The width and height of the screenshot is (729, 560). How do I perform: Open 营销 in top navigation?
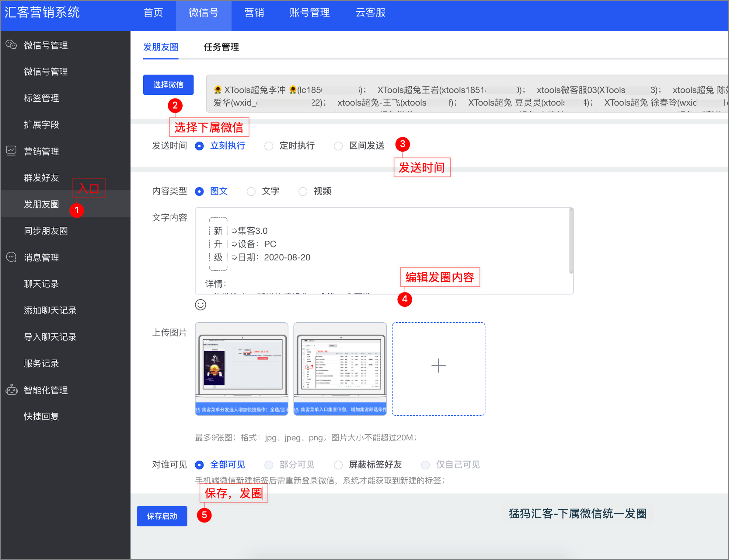pyautogui.click(x=254, y=13)
